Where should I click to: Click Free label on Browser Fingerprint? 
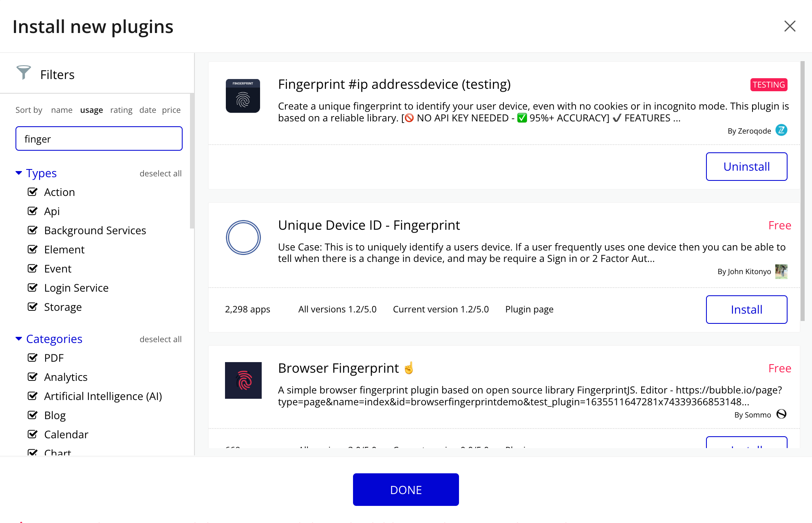pyautogui.click(x=779, y=368)
